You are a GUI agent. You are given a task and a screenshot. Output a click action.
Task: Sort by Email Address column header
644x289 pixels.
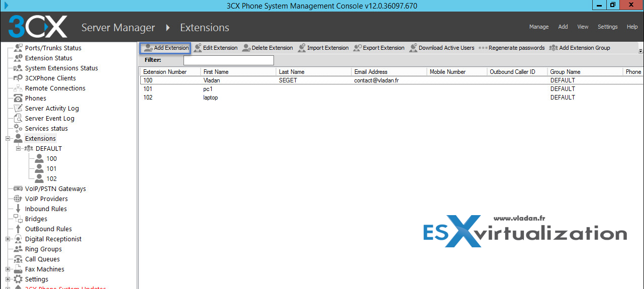point(389,72)
